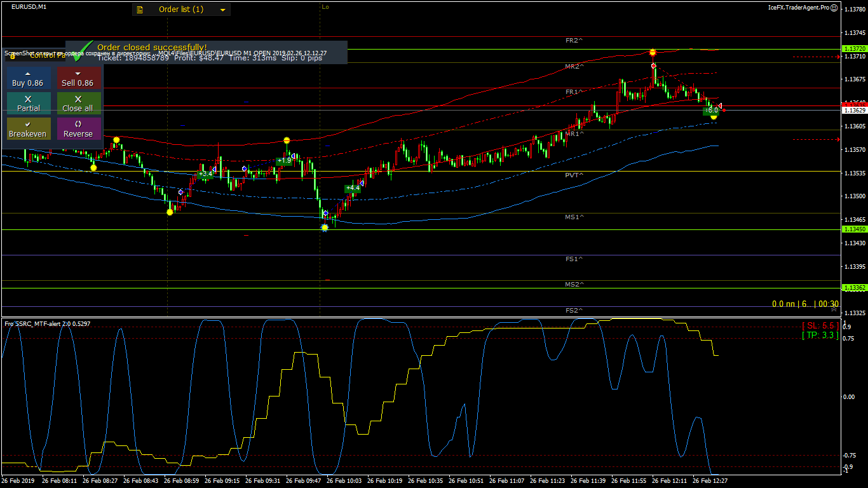The height and width of the screenshot is (488, 868).
Task: Click the Order list document icon
Action: [140, 10]
